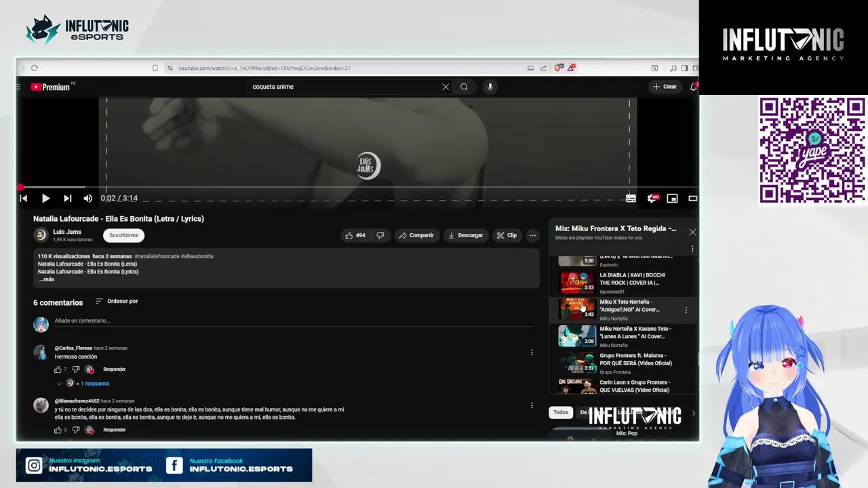868x488 pixels.
Task: Click the #natalialafourcade hashtag
Action: tap(157, 256)
